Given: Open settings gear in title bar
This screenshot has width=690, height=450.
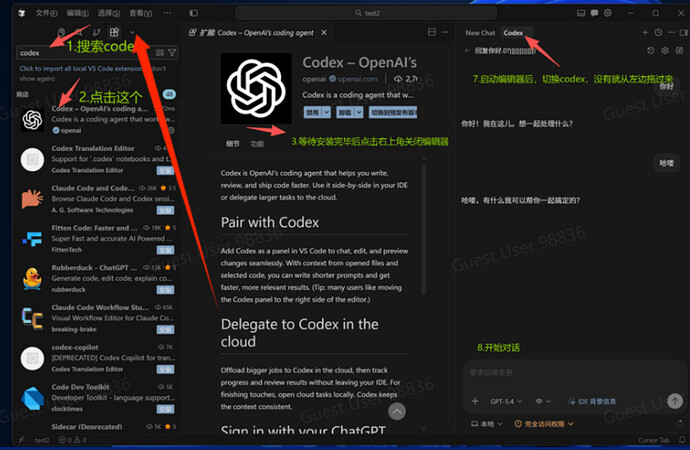Looking at the screenshot, I should 608,13.
